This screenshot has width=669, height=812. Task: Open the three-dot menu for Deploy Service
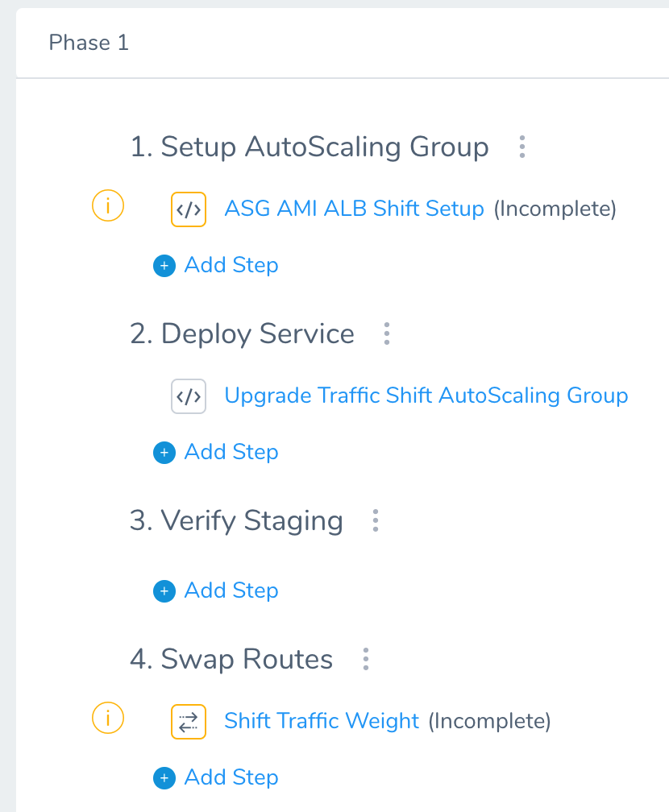coord(387,333)
